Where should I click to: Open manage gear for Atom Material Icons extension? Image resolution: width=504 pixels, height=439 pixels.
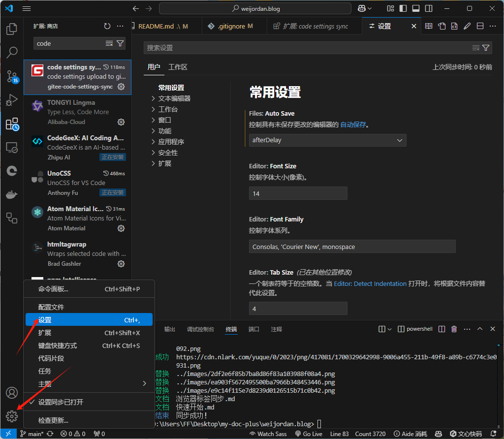(121, 228)
